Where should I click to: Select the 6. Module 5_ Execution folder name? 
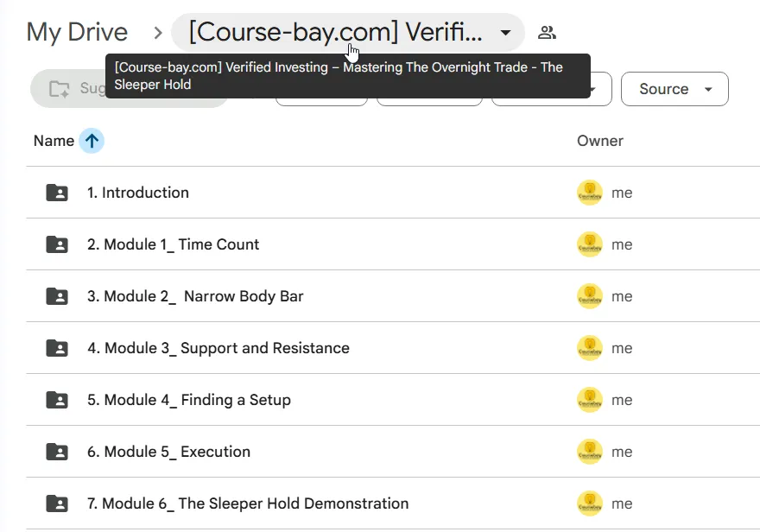click(x=168, y=452)
